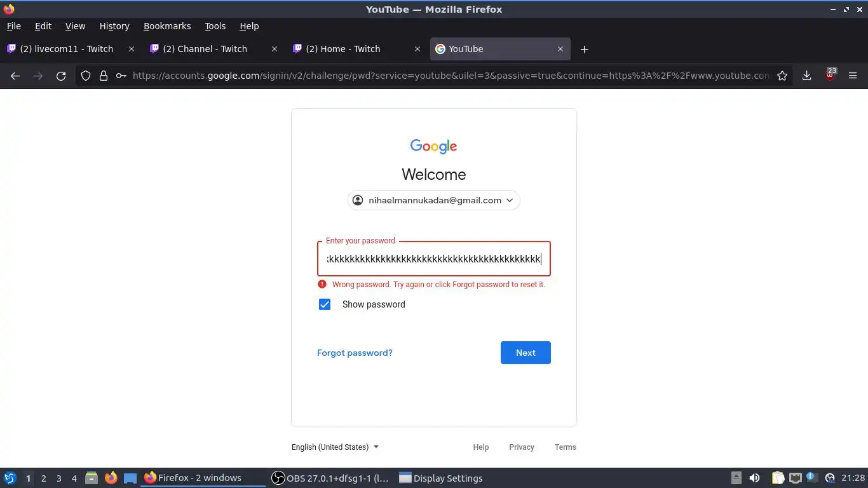Click the Forgot password? link

pos(355,353)
